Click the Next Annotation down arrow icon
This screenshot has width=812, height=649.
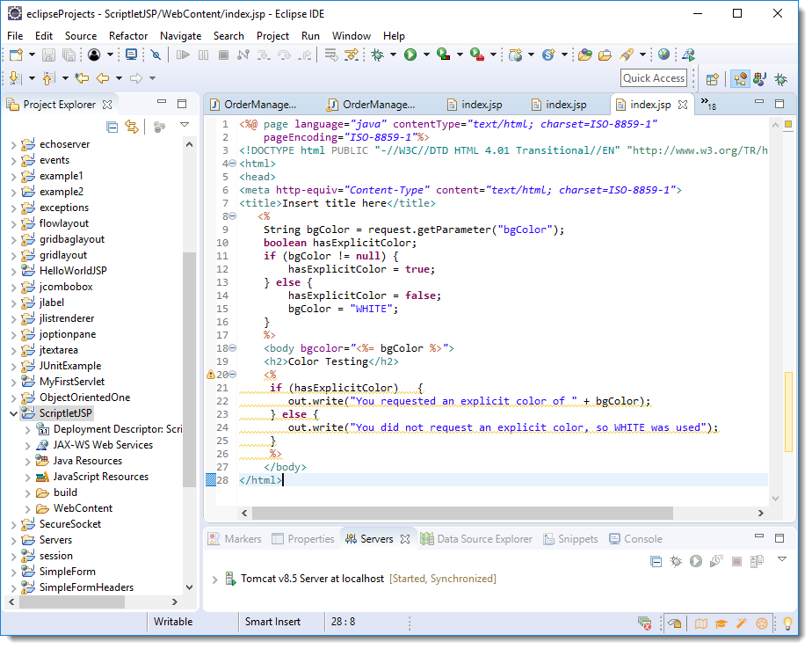(16, 78)
